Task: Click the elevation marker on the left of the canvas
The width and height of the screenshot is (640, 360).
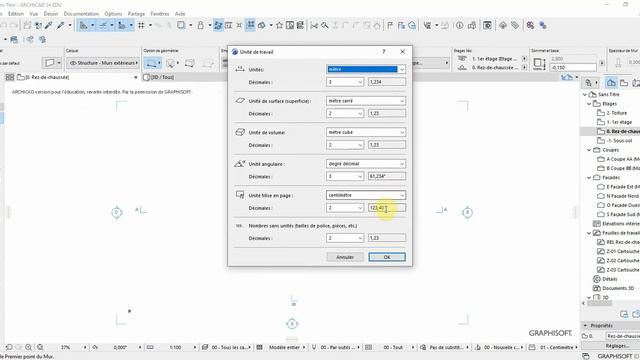Action: tap(117, 212)
